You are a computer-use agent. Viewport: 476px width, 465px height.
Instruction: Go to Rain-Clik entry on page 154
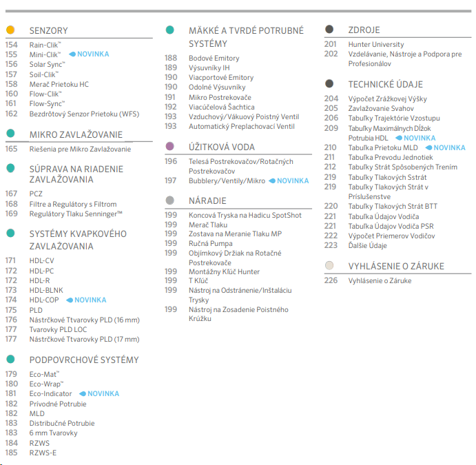45,45
